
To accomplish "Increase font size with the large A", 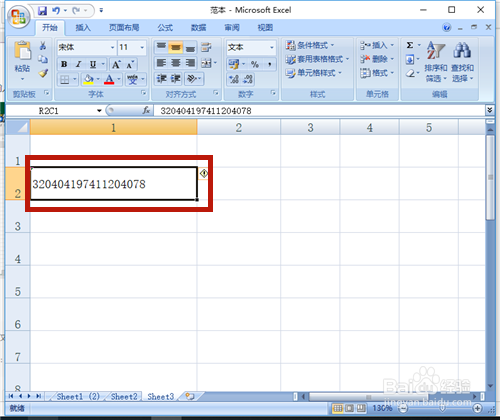I will [x=116, y=64].
